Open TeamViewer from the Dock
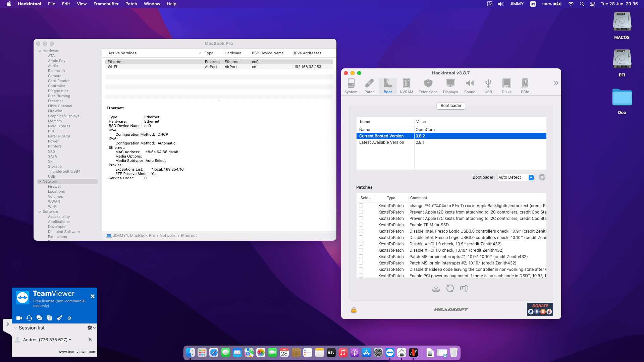 click(x=390, y=353)
